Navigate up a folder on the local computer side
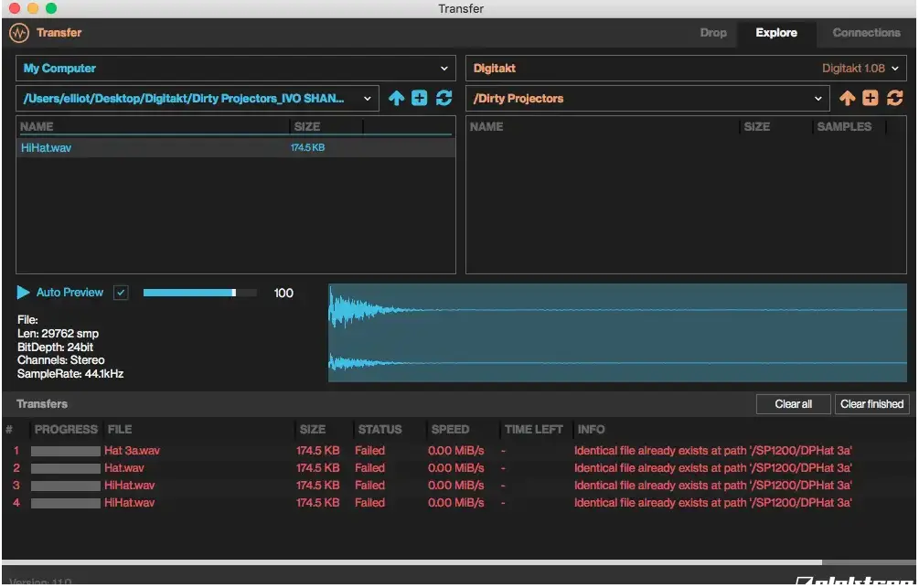Image resolution: width=919 pixels, height=588 pixels. 396,98
